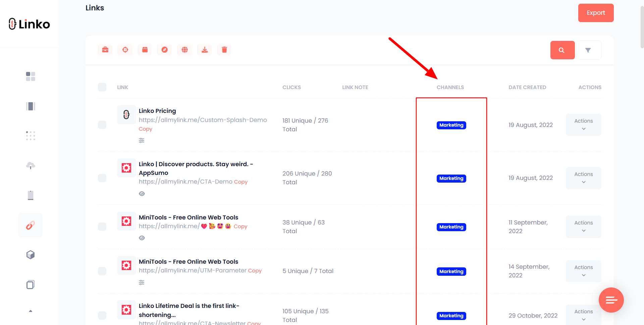Screen dimensions: 644x325
Task: Check the AppSumo row checkbox
Action: coord(102,178)
